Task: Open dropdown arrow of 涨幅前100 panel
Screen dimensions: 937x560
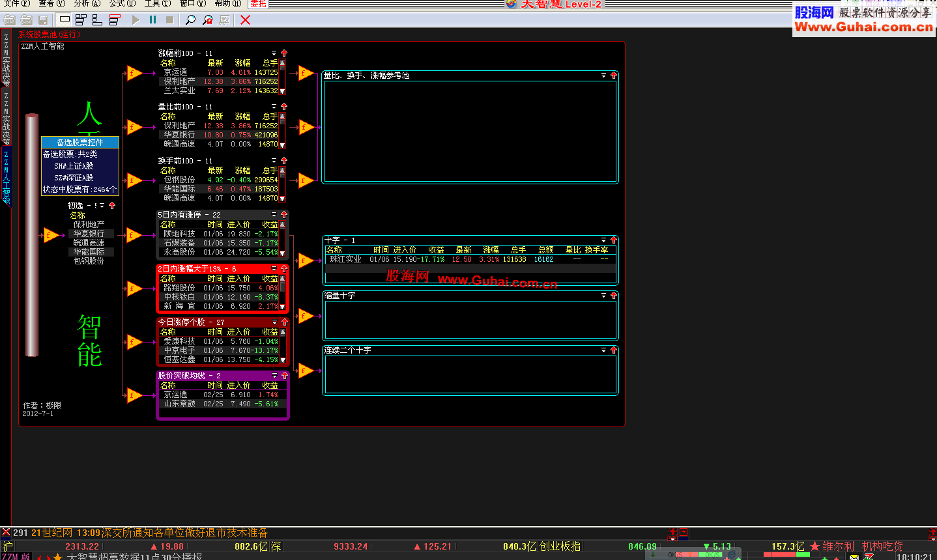Action: coord(274,53)
